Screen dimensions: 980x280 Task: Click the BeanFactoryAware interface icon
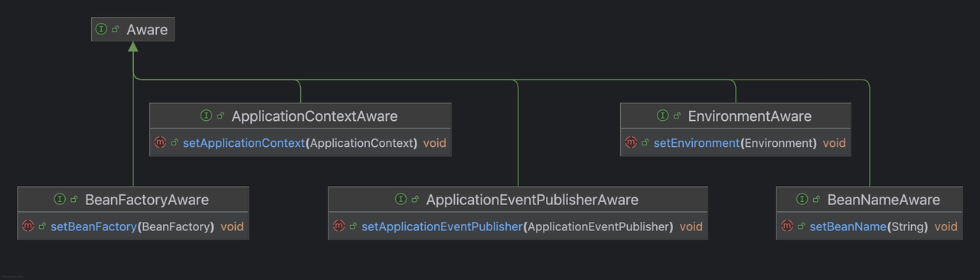point(60,199)
